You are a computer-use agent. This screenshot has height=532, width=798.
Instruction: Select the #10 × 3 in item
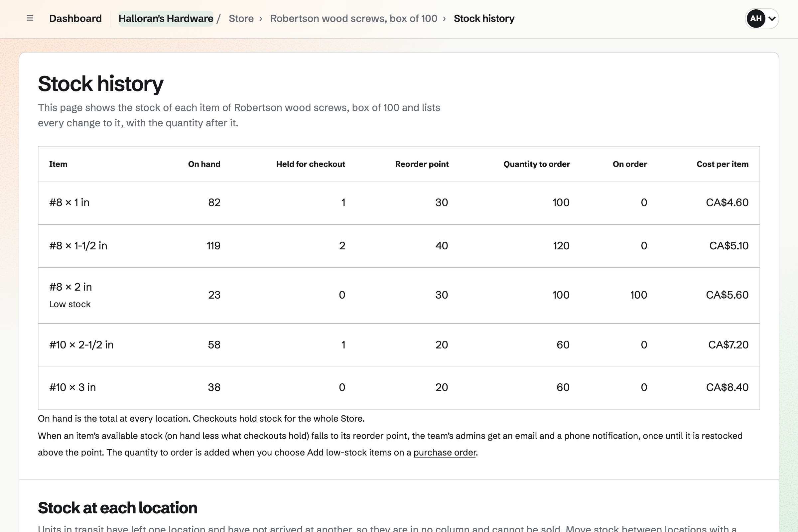[72, 387]
